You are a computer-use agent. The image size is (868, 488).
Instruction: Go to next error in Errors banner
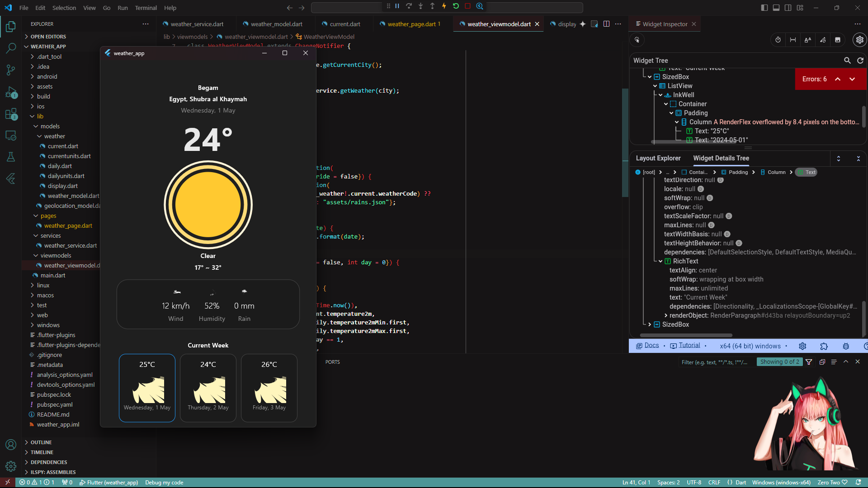click(x=852, y=79)
